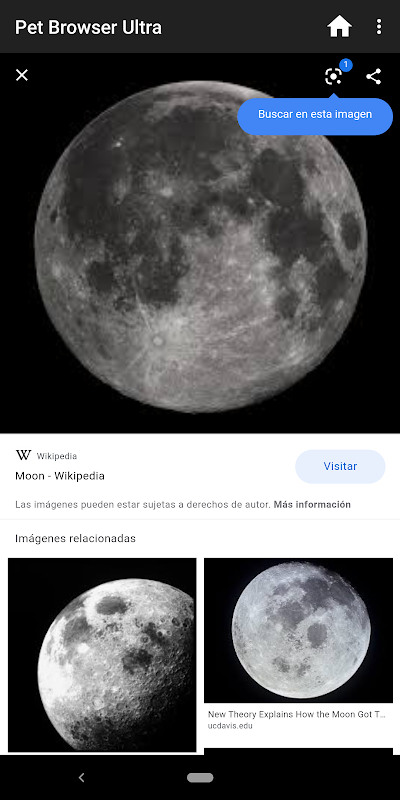This screenshot has width=400, height=800.
Task: Tap the Android back navigation arrow
Action: pyautogui.click(x=82, y=778)
